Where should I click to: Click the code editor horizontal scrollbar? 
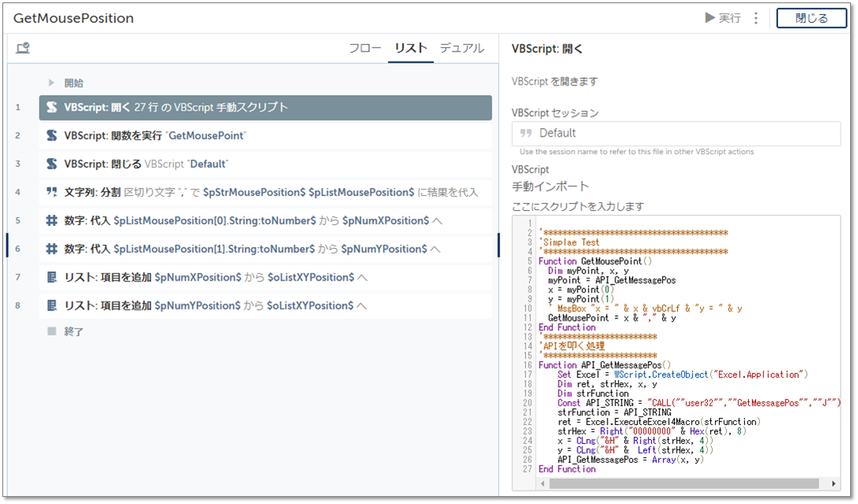(x=684, y=483)
